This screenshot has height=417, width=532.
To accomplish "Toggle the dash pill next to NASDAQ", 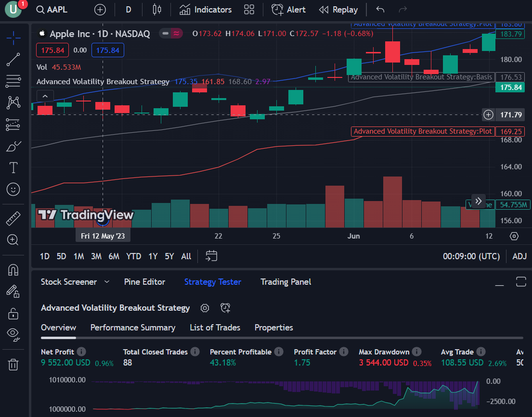I will coord(165,33).
